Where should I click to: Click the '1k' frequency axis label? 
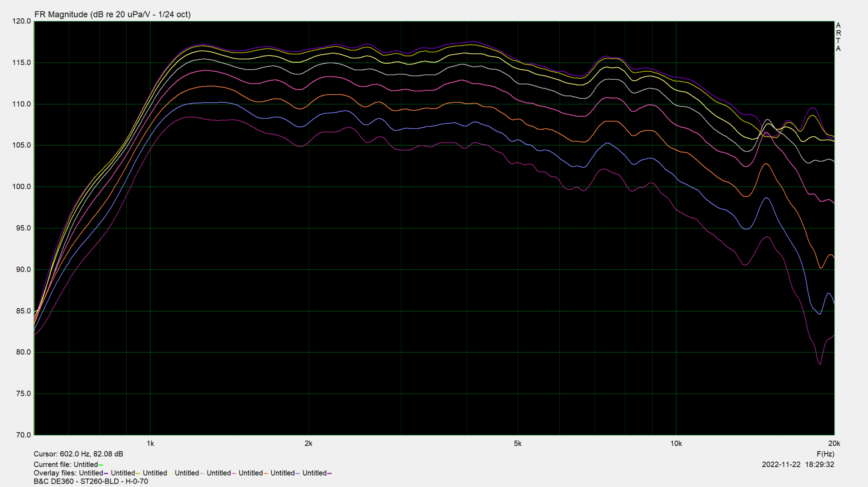pyautogui.click(x=150, y=444)
